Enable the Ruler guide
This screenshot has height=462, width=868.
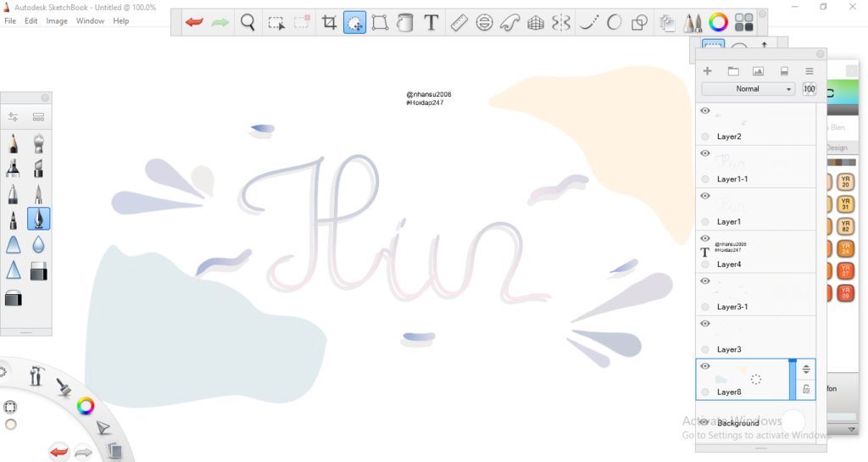point(459,22)
